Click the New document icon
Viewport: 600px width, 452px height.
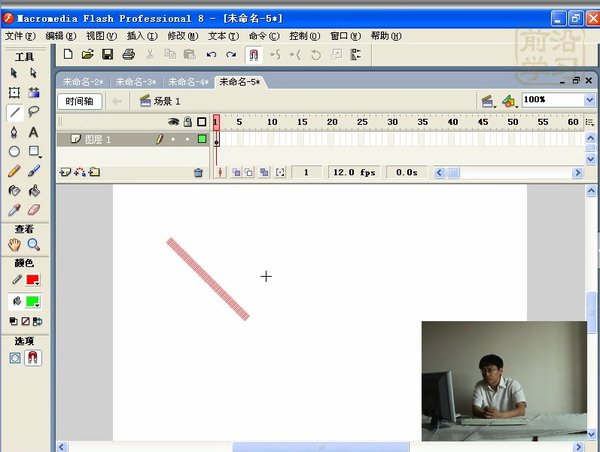click(x=68, y=54)
